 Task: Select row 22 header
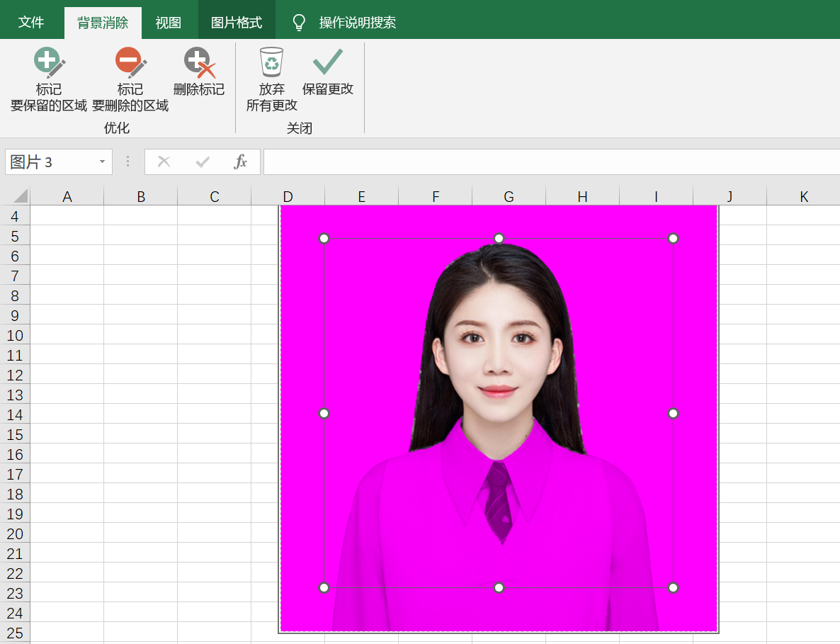[15, 572]
